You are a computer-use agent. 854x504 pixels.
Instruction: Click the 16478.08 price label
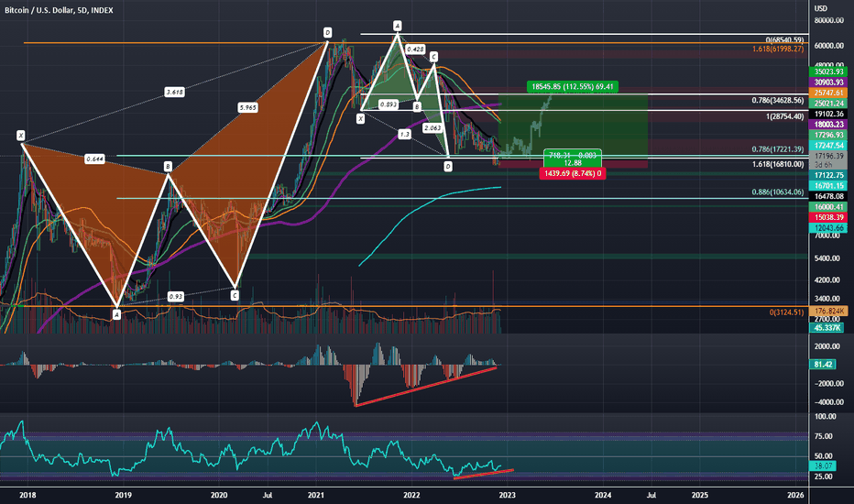point(828,196)
